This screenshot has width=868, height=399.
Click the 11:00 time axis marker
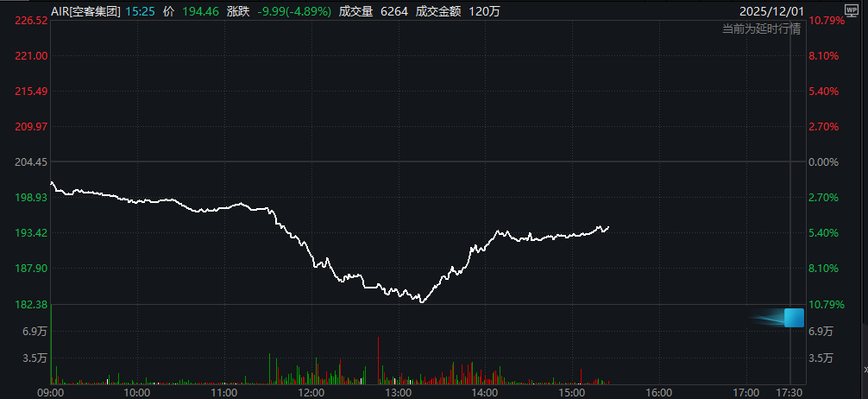[224, 392]
